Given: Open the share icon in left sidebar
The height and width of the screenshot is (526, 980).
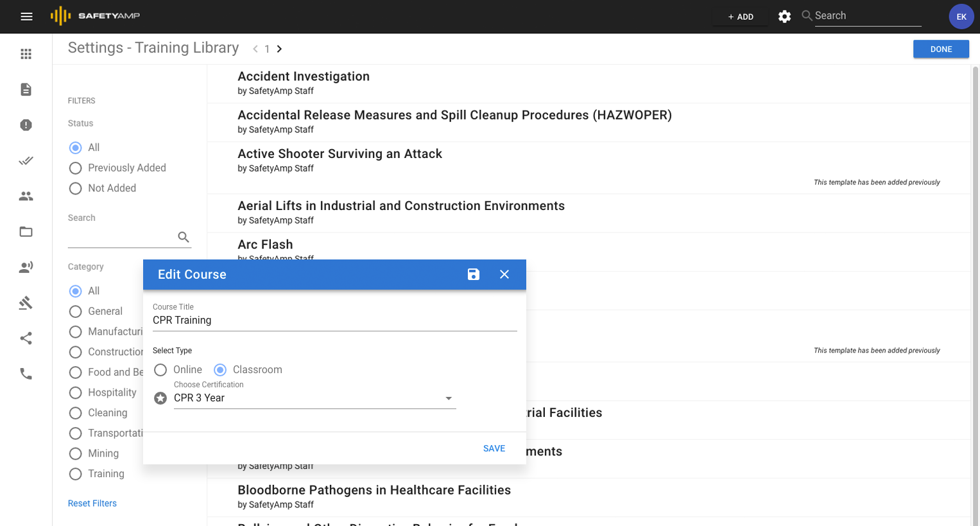Looking at the screenshot, I should pos(26,338).
